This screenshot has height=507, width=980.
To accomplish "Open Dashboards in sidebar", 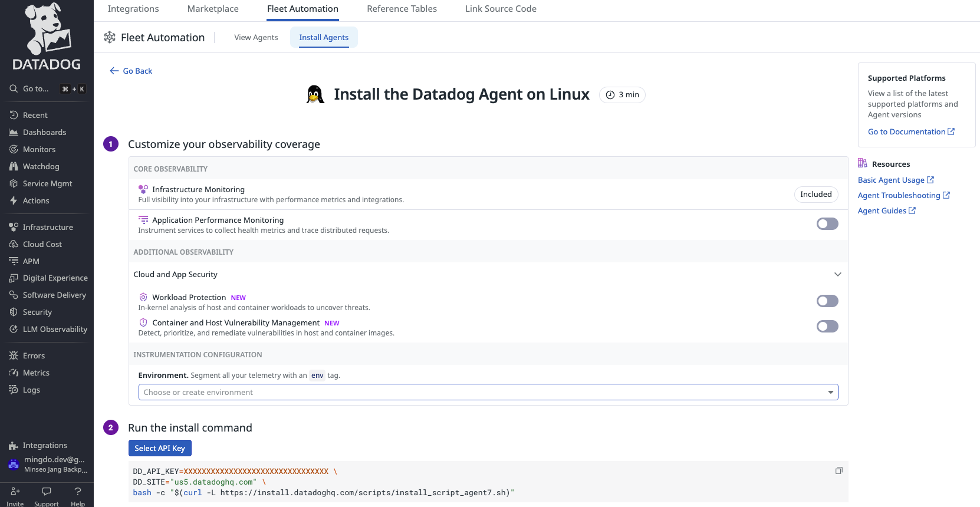I will point(44,132).
